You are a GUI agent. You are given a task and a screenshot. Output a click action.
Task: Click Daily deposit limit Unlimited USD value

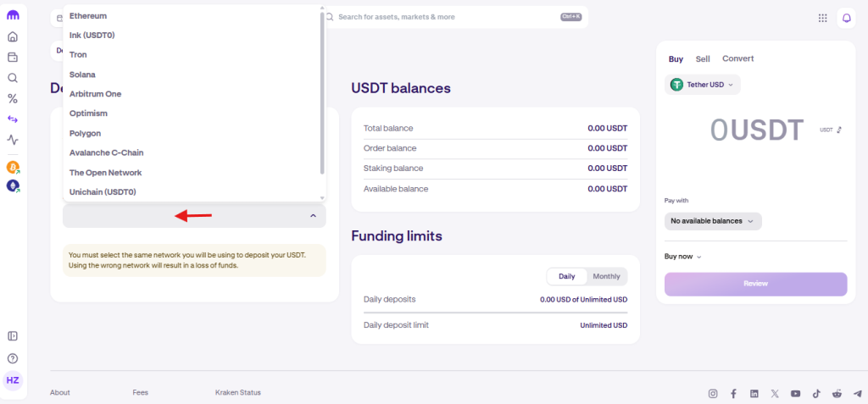tap(604, 325)
